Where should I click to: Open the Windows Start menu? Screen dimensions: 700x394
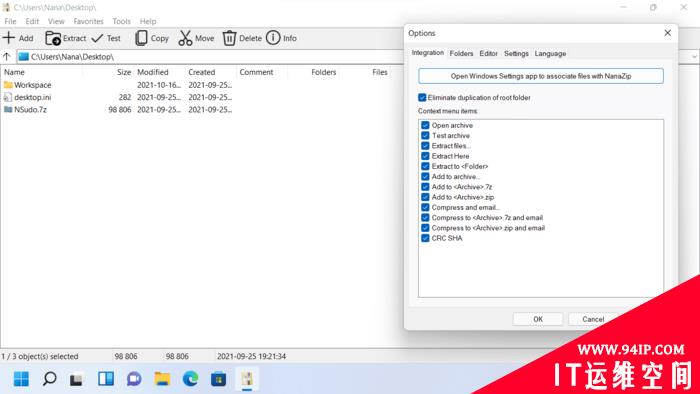tap(21, 379)
